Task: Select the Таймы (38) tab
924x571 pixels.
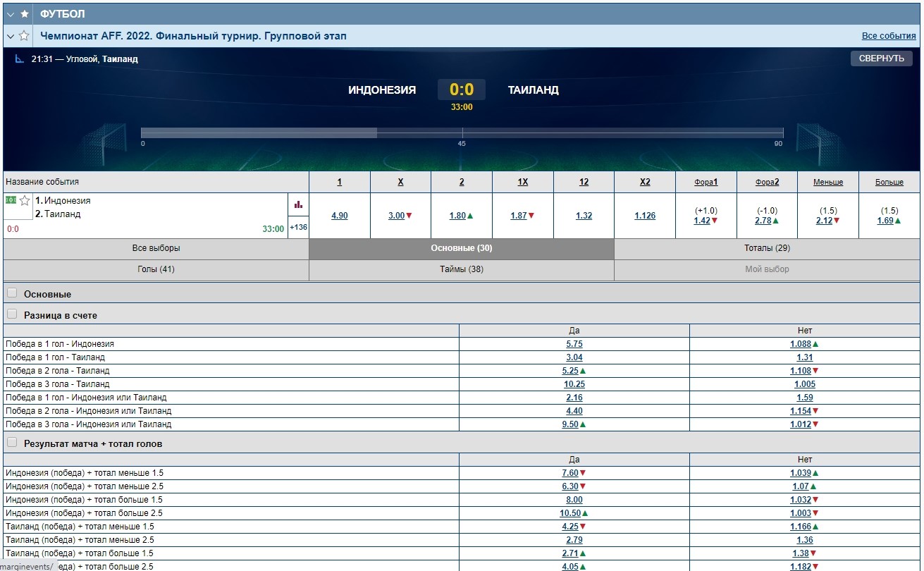Action: point(462,269)
